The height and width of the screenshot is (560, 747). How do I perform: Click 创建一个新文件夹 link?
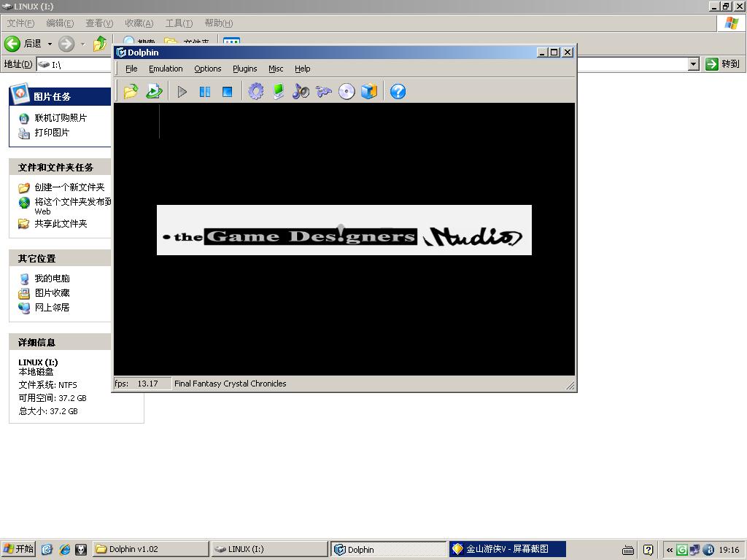tap(69, 187)
